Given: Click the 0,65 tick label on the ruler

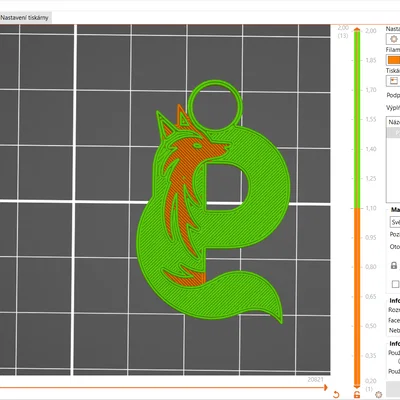Looking at the screenshot, I should tap(371, 297).
